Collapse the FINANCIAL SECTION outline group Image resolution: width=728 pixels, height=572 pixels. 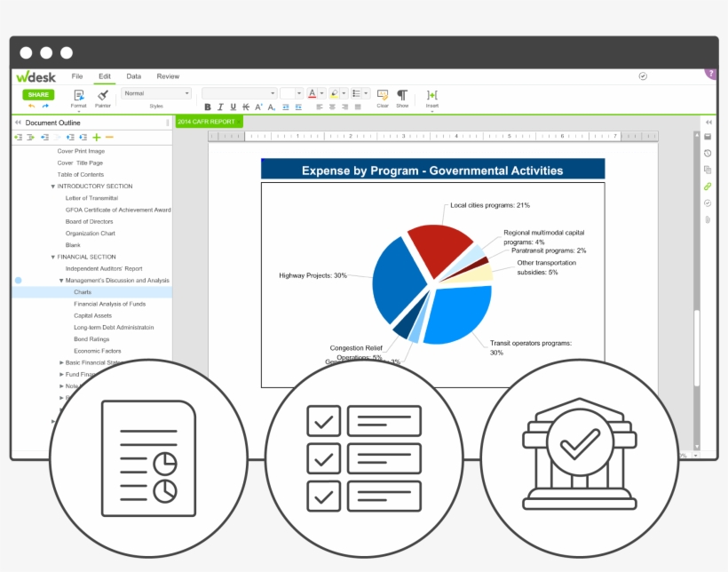tap(53, 257)
